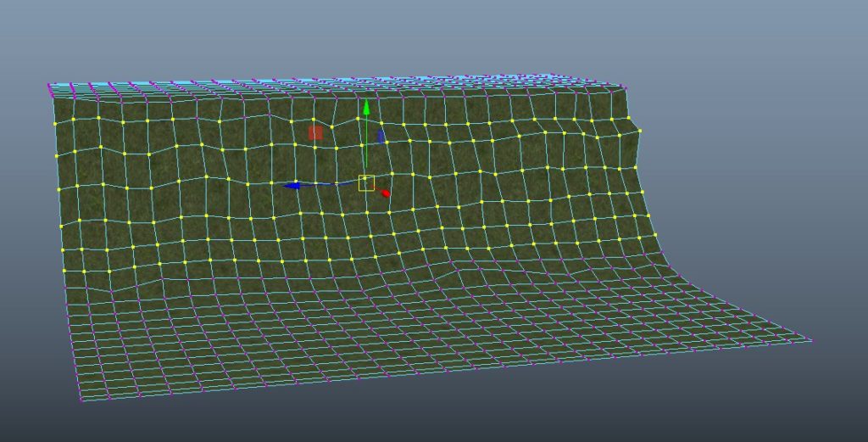Click the red X-axis move handle
868x442 pixels.
point(386,193)
